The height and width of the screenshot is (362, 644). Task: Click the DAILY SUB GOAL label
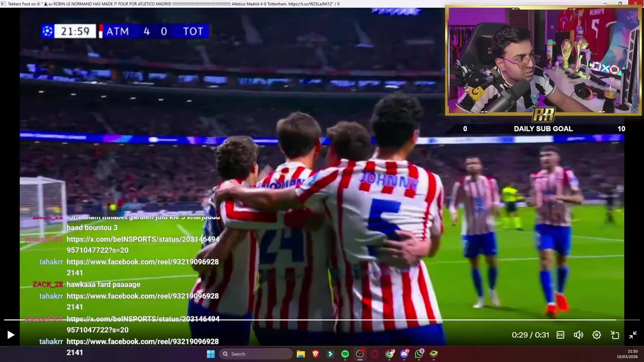pos(543,129)
